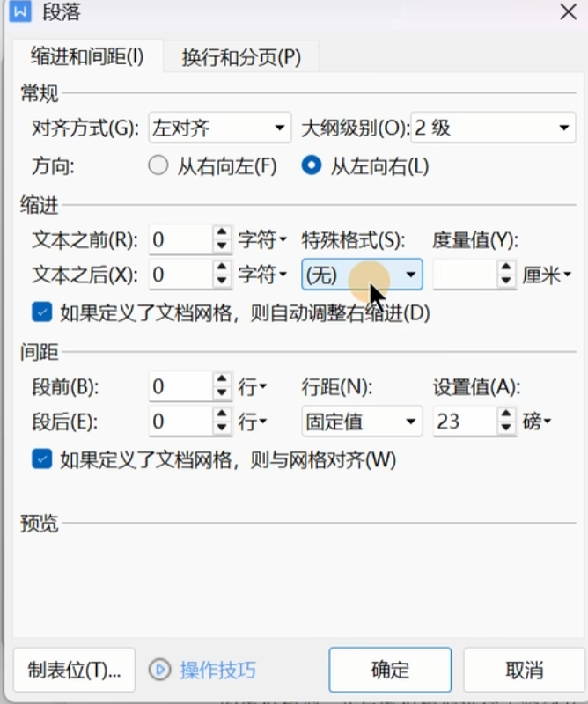This screenshot has width=588, height=704.
Task: Open the 操作技巧 link
Action: [218, 670]
